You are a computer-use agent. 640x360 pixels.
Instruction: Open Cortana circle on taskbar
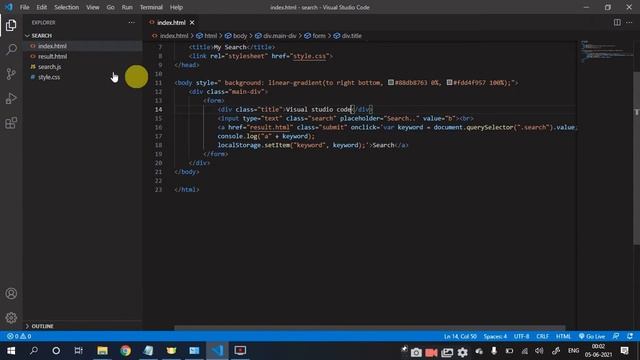(x=56, y=351)
